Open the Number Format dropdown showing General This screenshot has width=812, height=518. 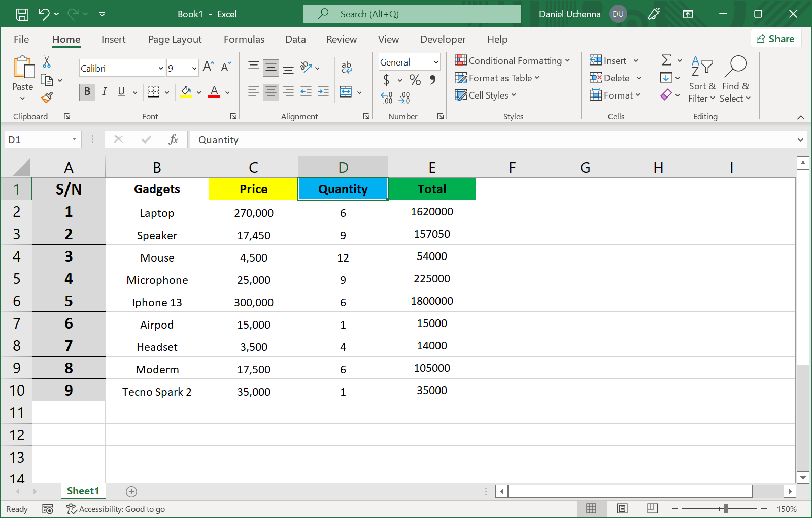tap(409, 61)
